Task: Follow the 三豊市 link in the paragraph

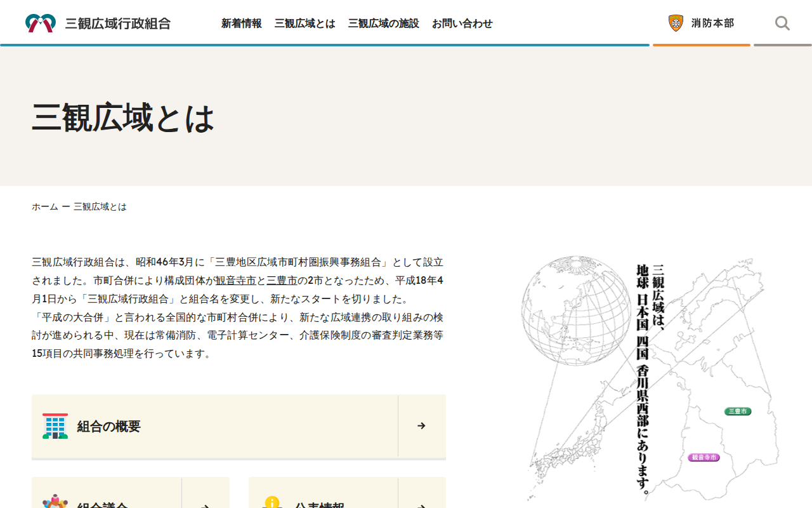Action: point(282,280)
